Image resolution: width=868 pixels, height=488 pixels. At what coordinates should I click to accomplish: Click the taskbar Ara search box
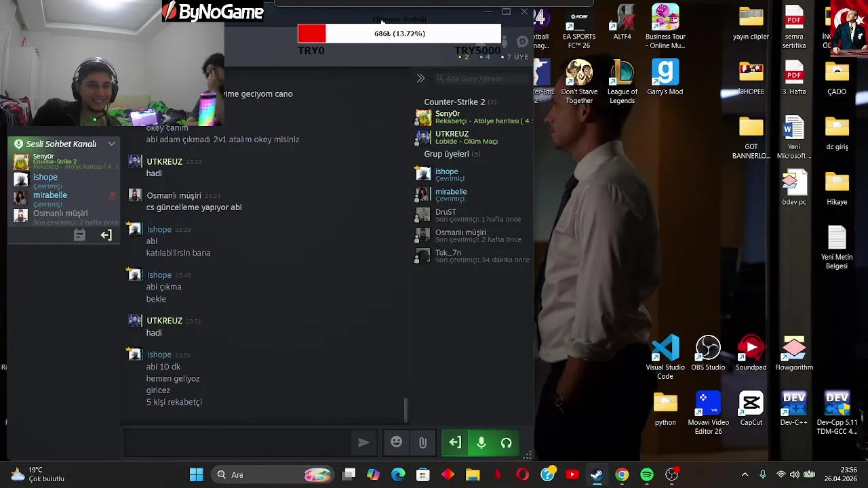[x=273, y=474]
